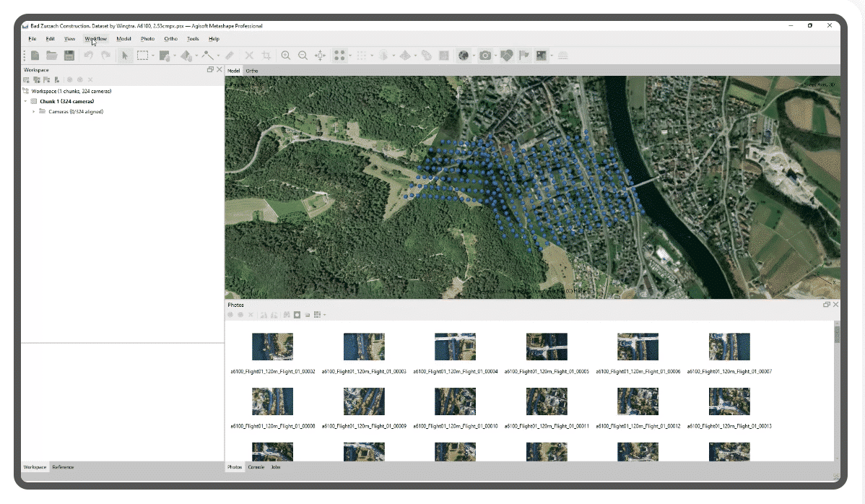Click the Undo arrow in the toolbar
The image size is (865, 504).
pos(88,55)
